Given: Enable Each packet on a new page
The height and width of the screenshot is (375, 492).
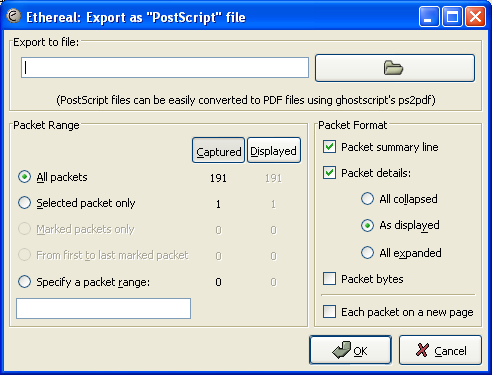Looking at the screenshot, I should click(329, 312).
